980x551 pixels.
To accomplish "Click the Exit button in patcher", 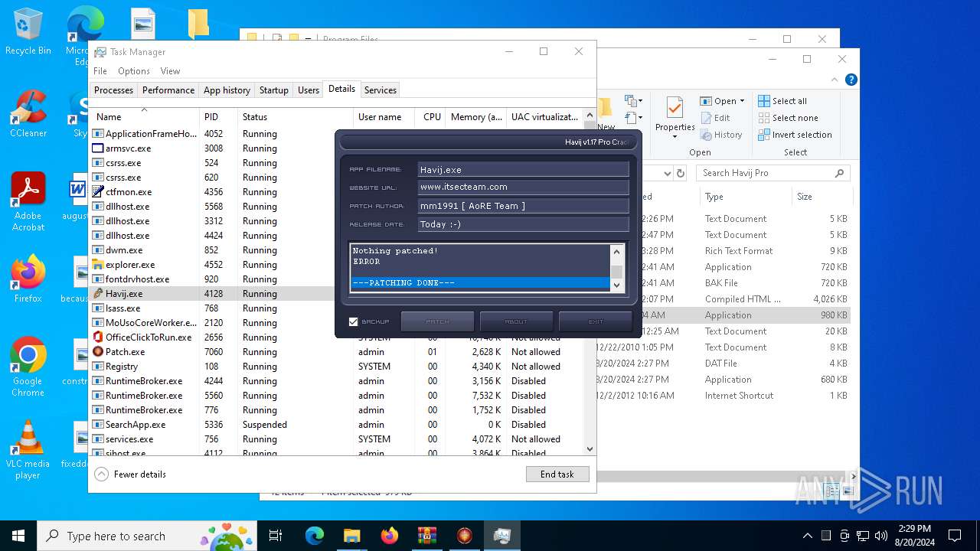I will click(596, 321).
